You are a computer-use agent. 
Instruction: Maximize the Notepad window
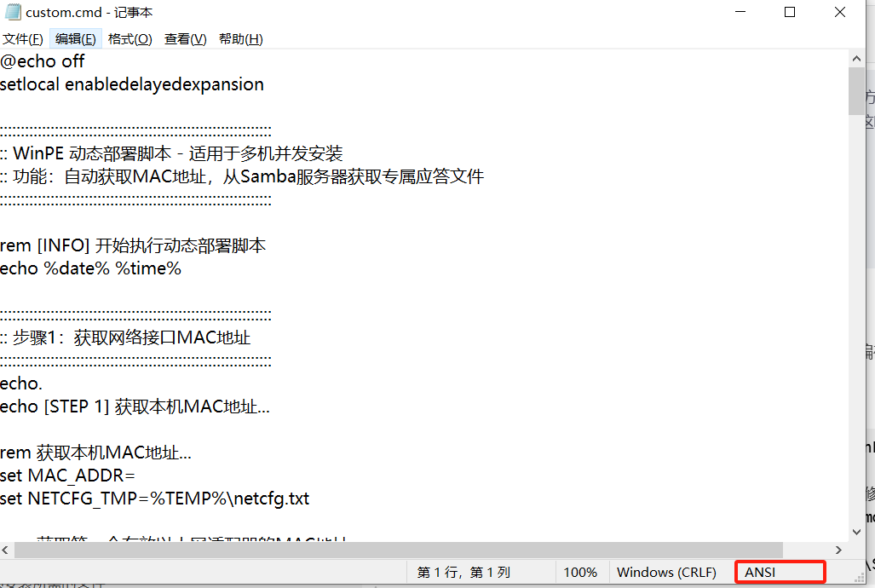(x=790, y=12)
